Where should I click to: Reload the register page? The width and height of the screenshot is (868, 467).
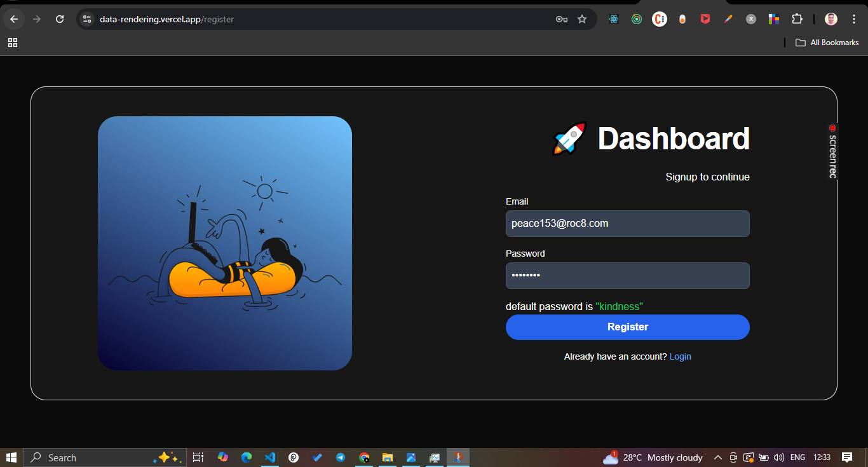(60, 19)
